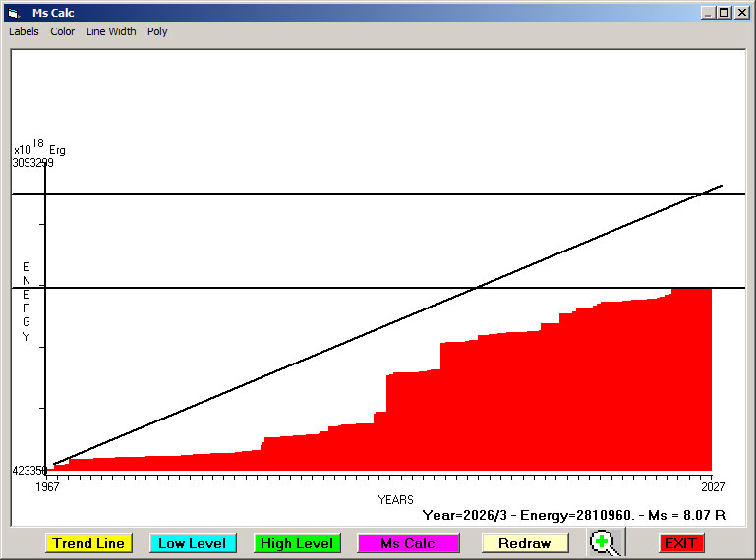Click the 2027 end year axis label
This screenshot has height=560, width=756.
(x=712, y=486)
